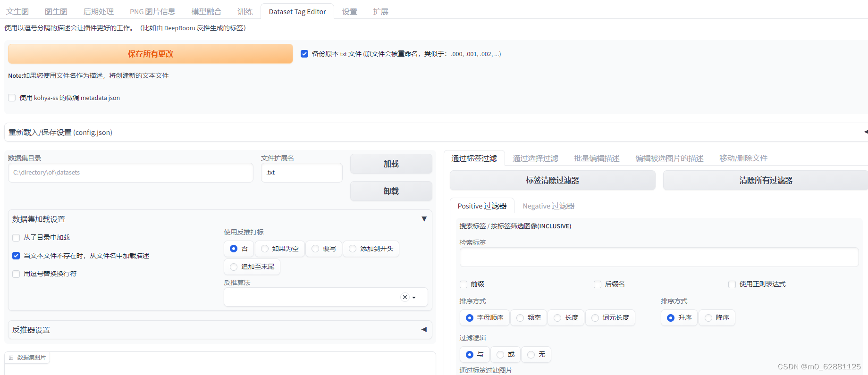Image resolution: width=868 pixels, height=375 pixels.
Task: Select 升序 sort order
Action: 679,317
